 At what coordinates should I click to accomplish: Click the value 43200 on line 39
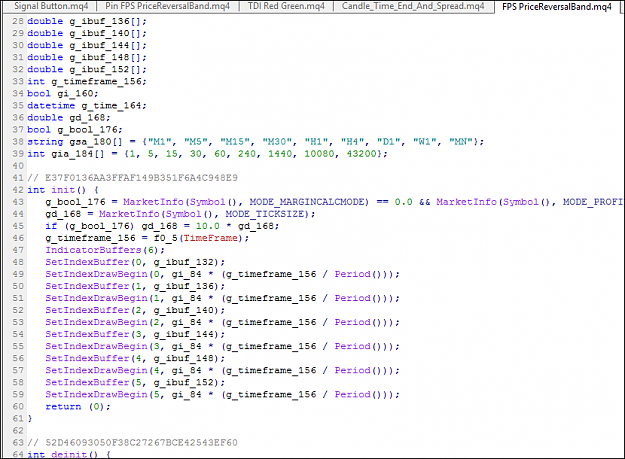tap(362, 153)
